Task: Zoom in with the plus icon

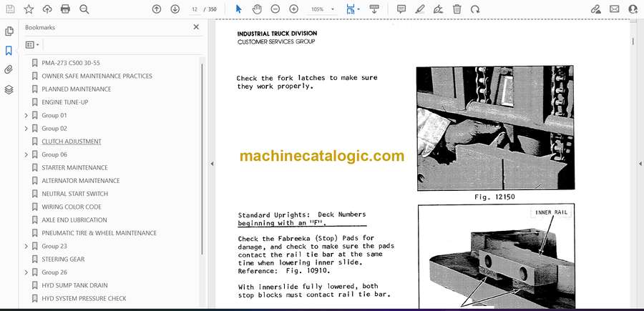Action: click(293, 9)
